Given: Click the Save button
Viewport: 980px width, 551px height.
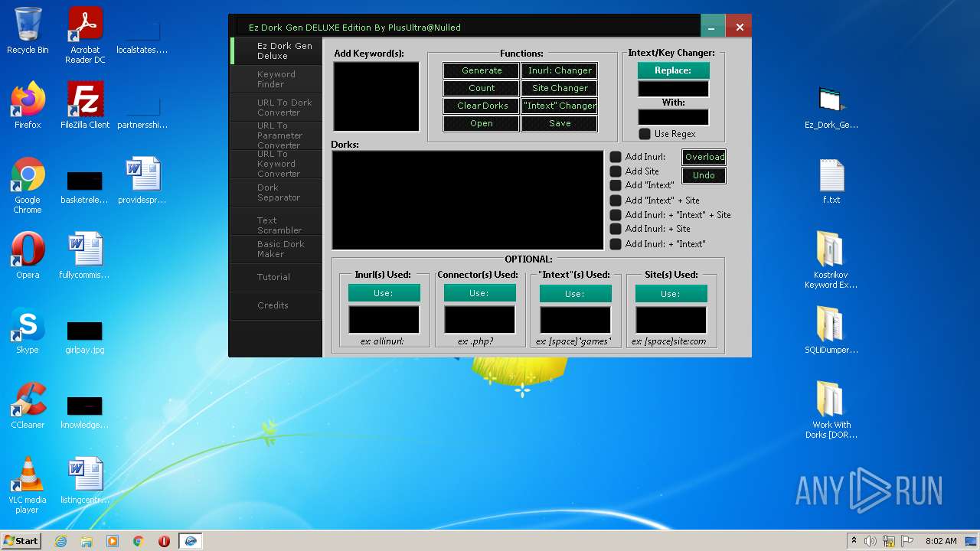Looking at the screenshot, I should tap(560, 123).
